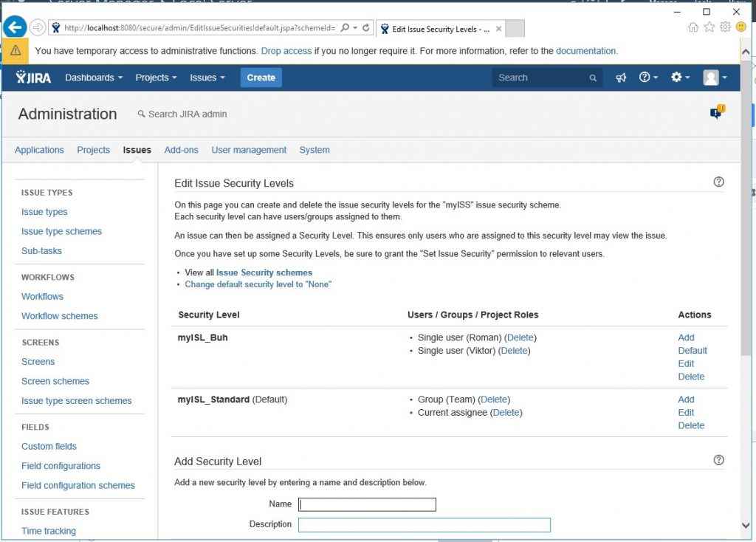The width and height of the screenshot is (756, 542).
Task: Open Issue type schemes in sidebar
Action: coord(62,231)
